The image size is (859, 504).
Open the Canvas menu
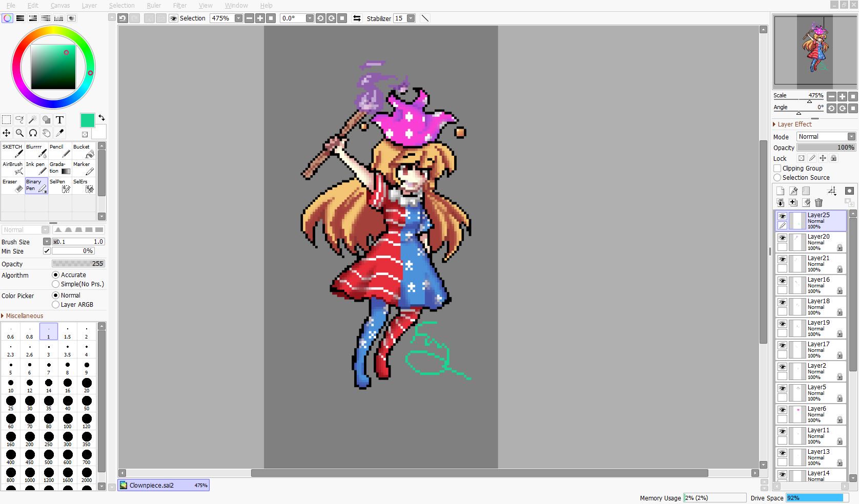coord(60,5)
